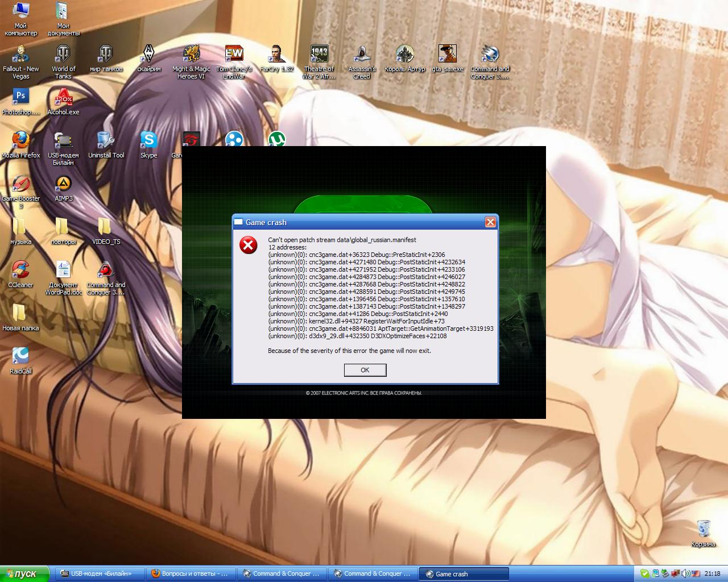Select the Alcohol.exe desktop icon
728x582 pixels.
click(x=63, y=102)
